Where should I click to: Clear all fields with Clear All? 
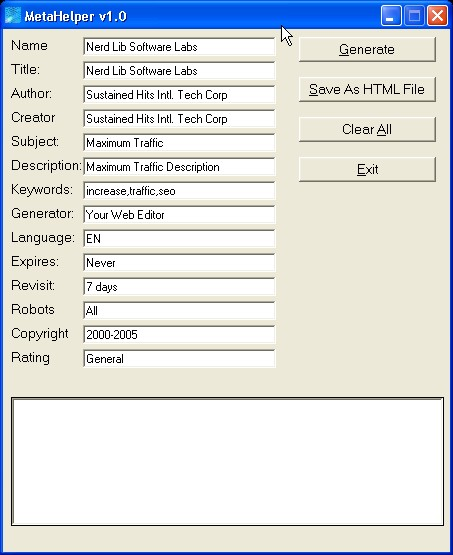pyautogui.click(x=367, y=129)
